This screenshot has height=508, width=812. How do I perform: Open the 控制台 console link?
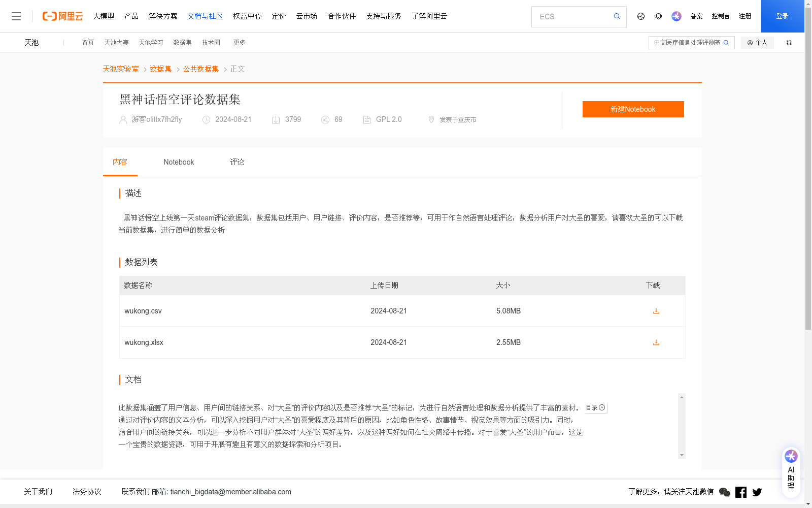[720, 16]
